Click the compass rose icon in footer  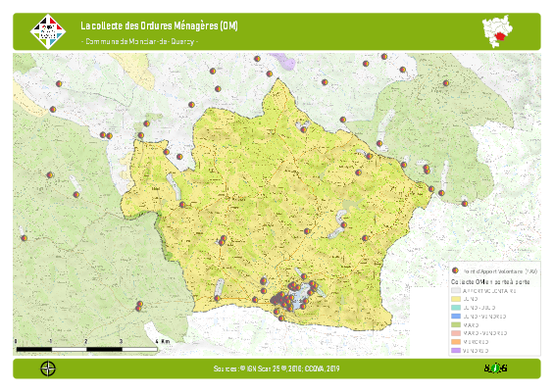click(x=48, y=368)
